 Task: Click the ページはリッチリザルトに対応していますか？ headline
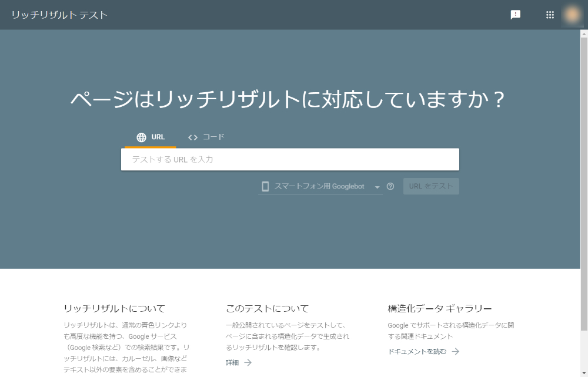[x=288, y=100]
